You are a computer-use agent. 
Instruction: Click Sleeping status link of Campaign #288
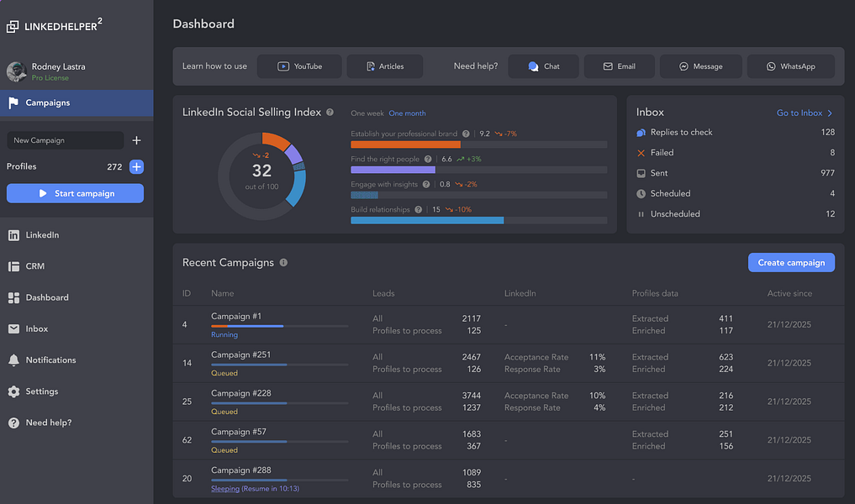click(225, 489)
